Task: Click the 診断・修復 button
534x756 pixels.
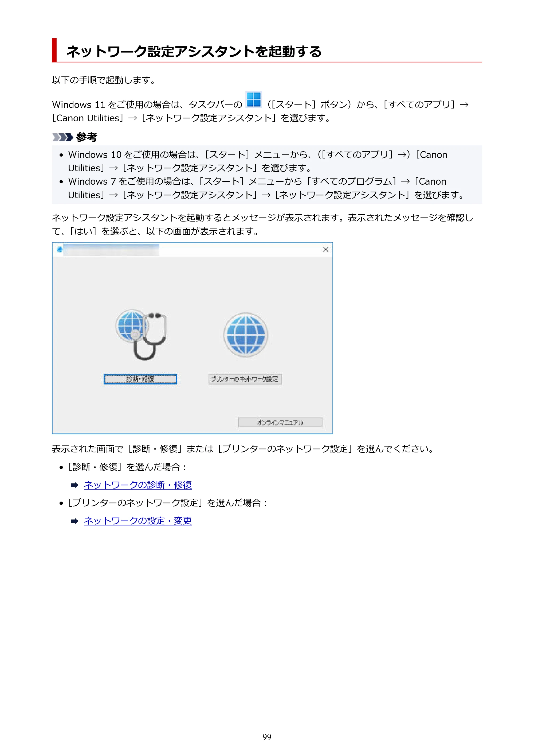Action: (140, 379)
